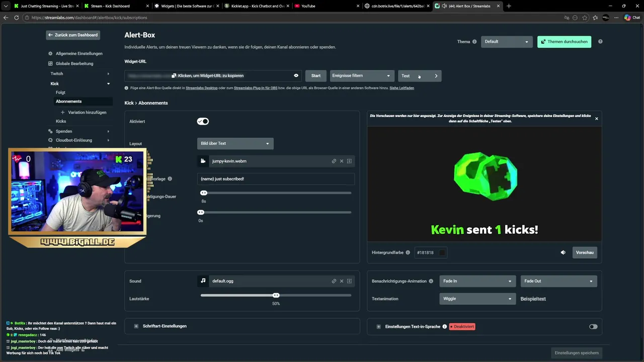Expand the Test button arrow menu
This screenshot has height=362, width=644.
[x=436, y=76]
